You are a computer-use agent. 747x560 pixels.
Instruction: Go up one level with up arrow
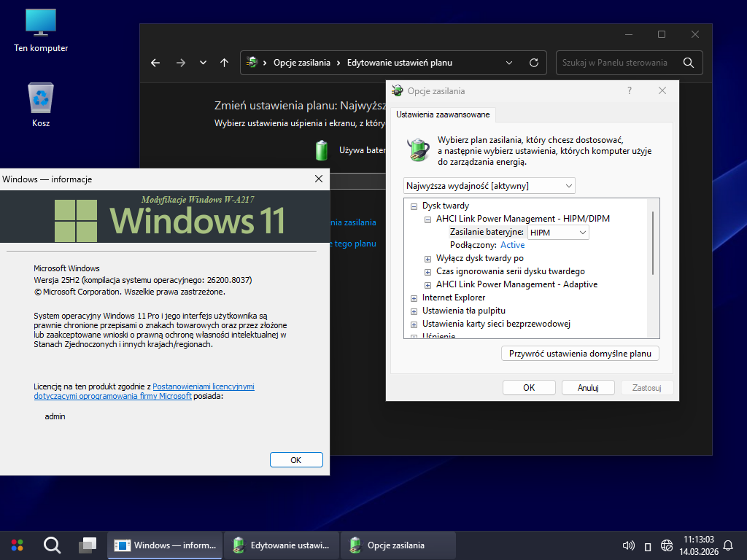point(224,63)
